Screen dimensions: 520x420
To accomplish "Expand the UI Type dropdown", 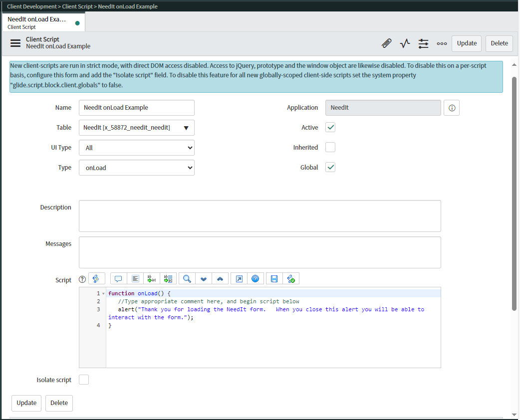I will 136,148.
